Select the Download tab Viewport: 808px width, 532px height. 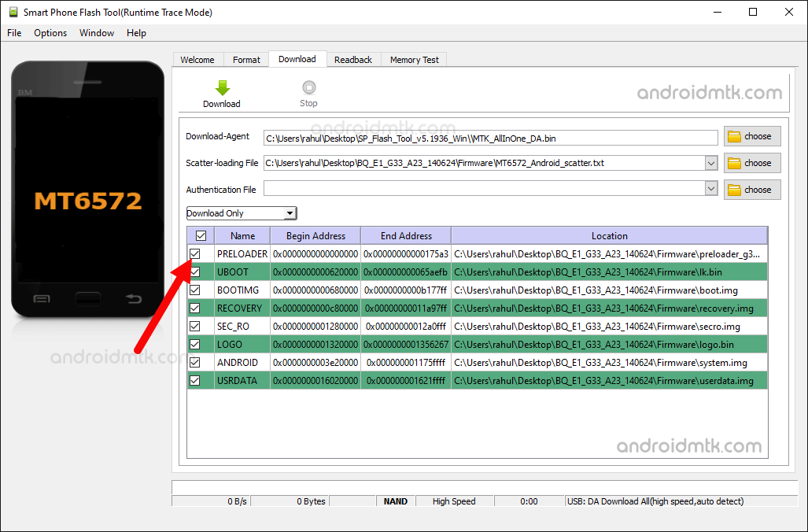tap(297, 59)
